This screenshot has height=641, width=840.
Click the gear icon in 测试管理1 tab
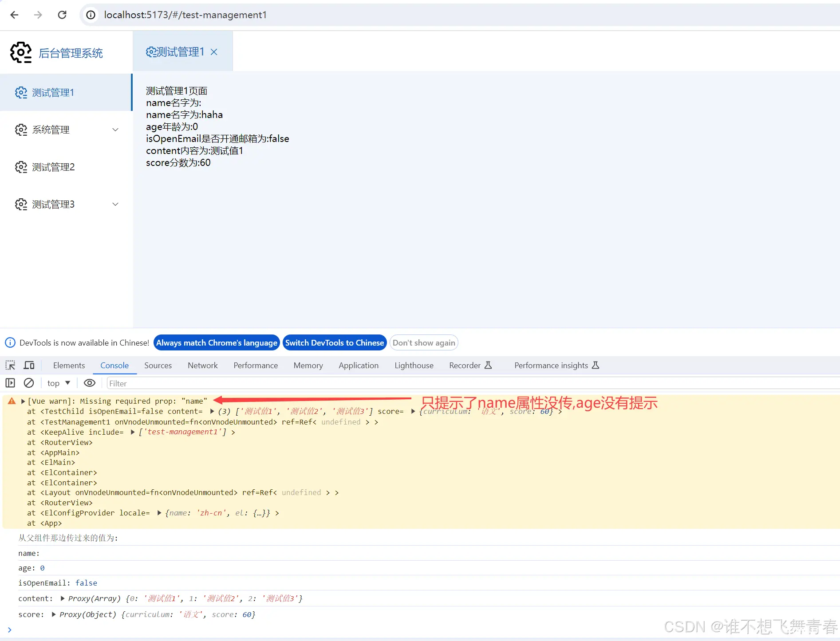click(151, 52)
